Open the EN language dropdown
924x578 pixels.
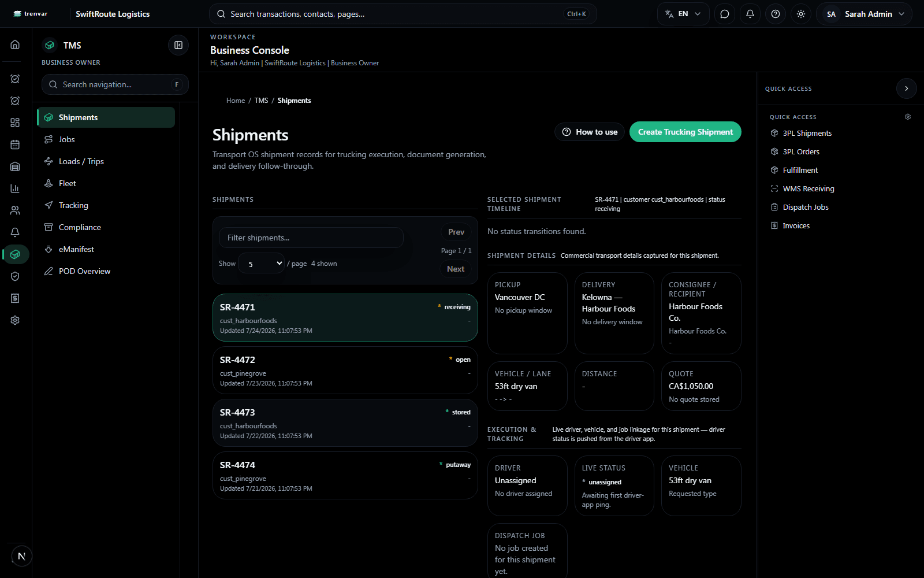tap(683, 14)
